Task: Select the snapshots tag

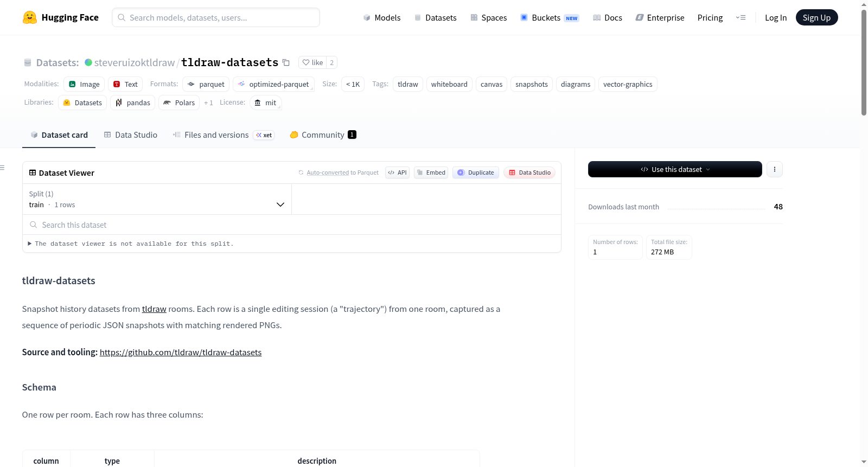Action: click(532, 84)
